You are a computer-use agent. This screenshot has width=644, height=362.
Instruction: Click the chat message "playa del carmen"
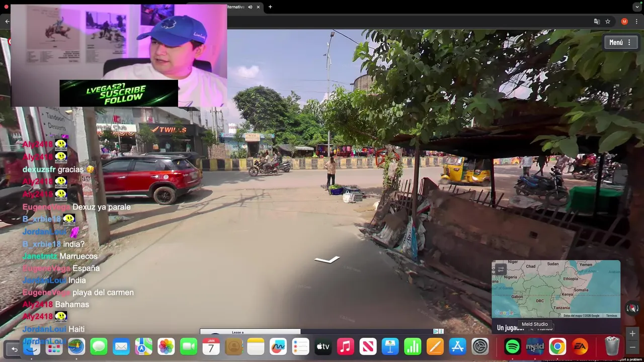click(103, 293)
